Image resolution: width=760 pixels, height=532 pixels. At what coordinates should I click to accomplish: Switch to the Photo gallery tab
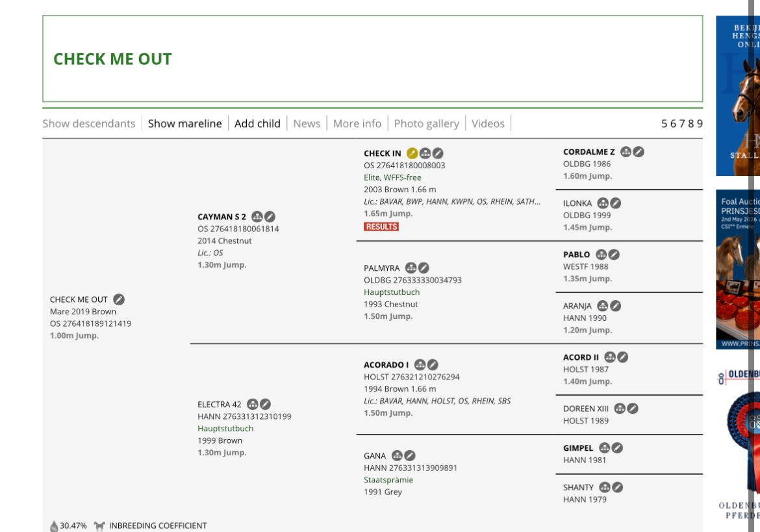[427, 123]
